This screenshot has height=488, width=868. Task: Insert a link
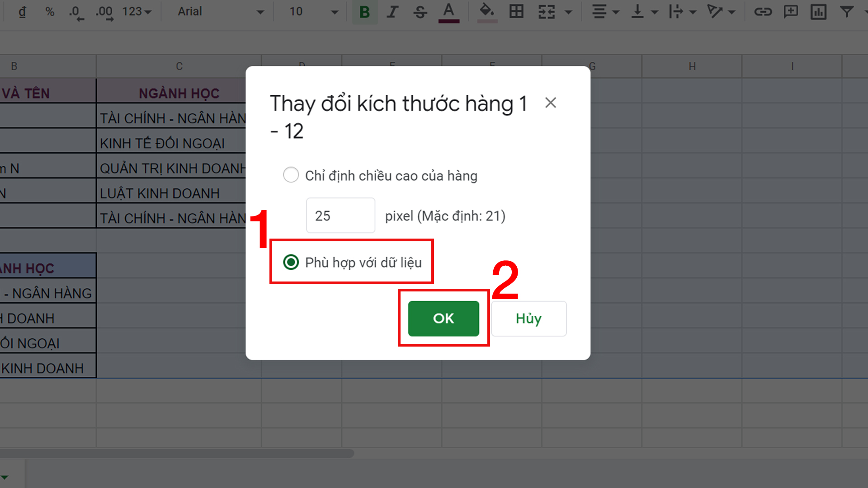point(763,12)
